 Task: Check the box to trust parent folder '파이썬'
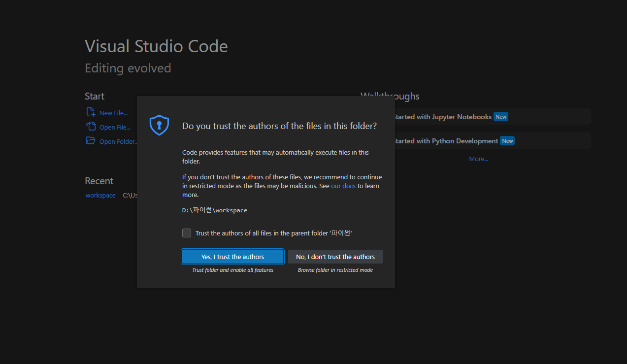[x=187, y=233]
